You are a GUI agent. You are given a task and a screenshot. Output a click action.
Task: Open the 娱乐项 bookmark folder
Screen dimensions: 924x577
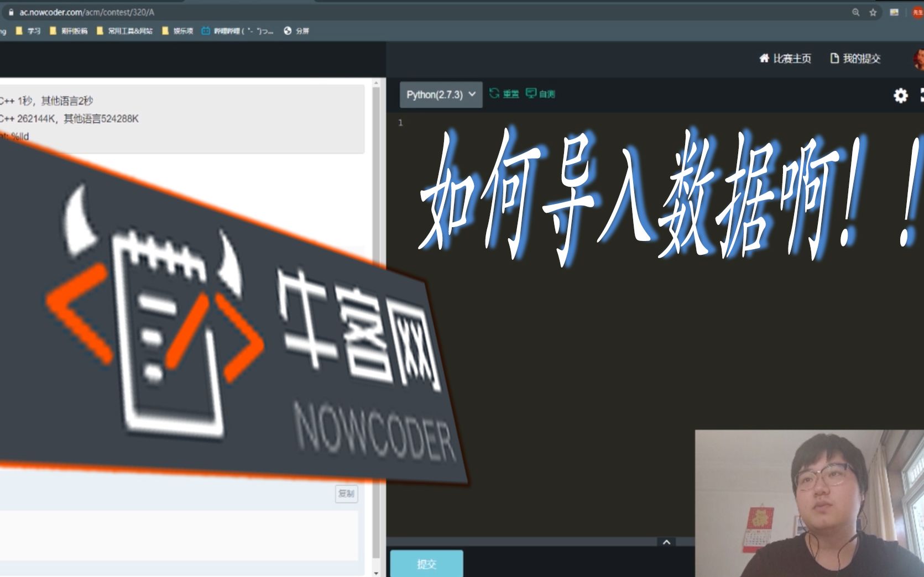tap(178, 31)
